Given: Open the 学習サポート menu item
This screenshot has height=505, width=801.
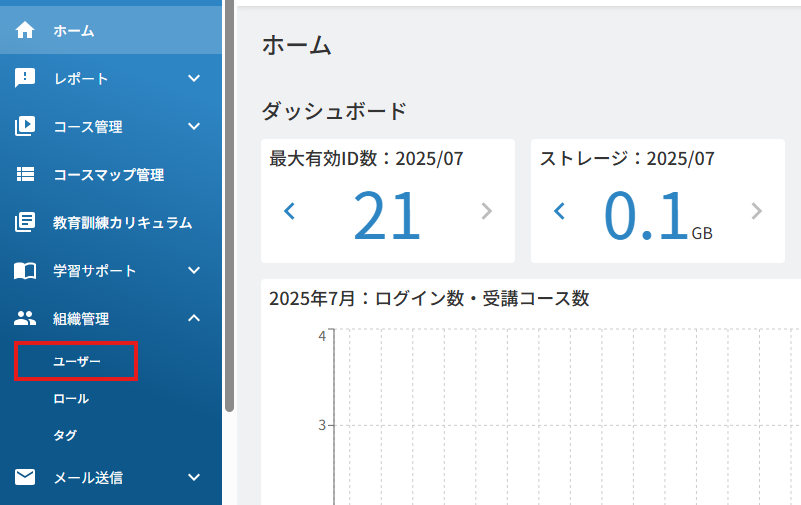Looking at the screenshot, I should [x=111, y=270].
